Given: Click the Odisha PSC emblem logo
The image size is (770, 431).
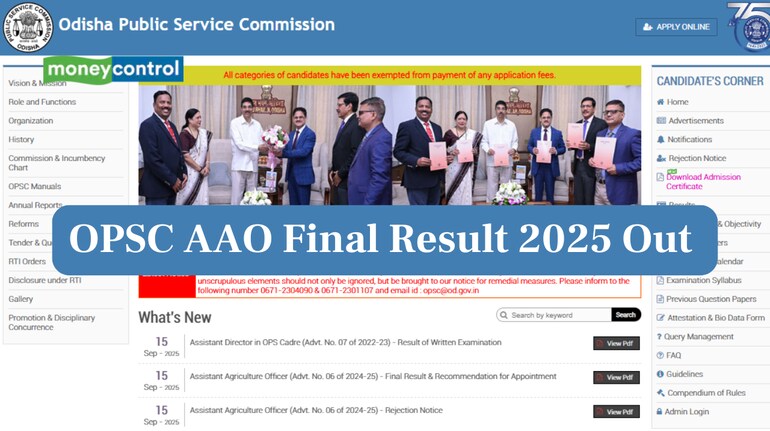Looking at the screenshot, I should pos(28,27).
